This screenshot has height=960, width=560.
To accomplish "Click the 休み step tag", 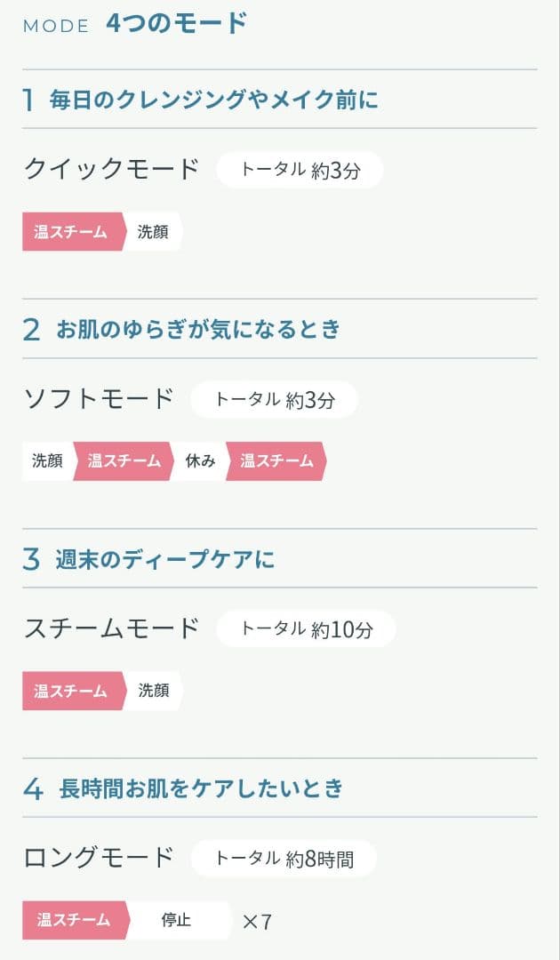I will tap(200, 461).
